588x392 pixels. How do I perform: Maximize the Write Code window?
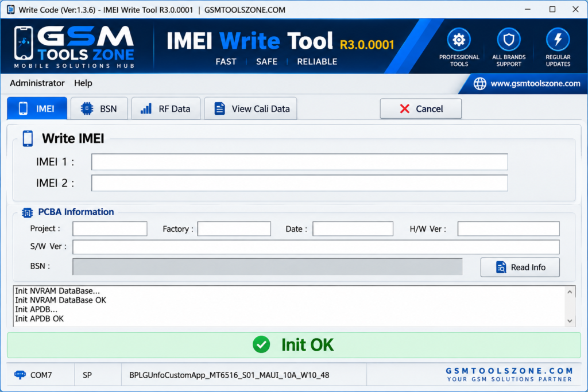552,9
